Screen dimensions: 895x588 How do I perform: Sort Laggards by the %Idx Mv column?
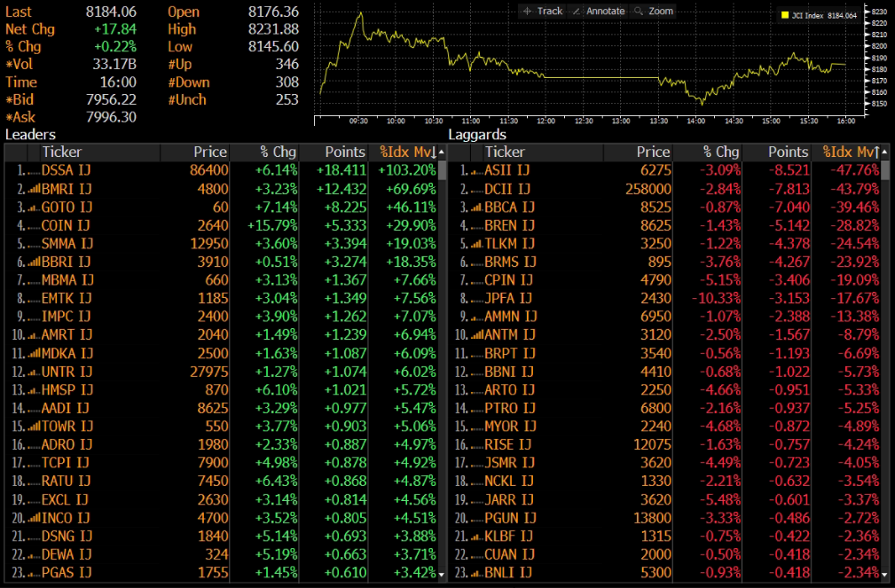click(850, 153)
